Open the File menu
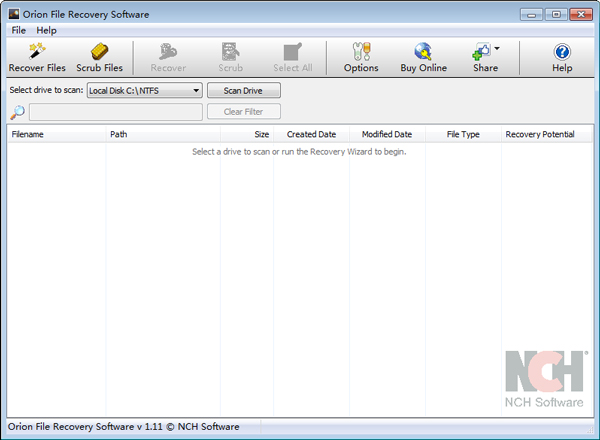 coord(18,30)
